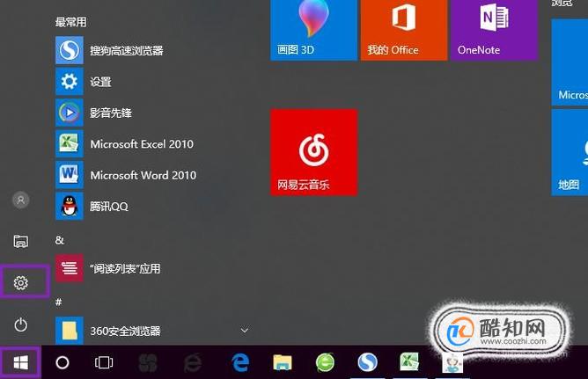Viewport: 588px width, 379px height.
Task: Open the 地图 tile
Action: pyautogui.click(x=570, y=152)
